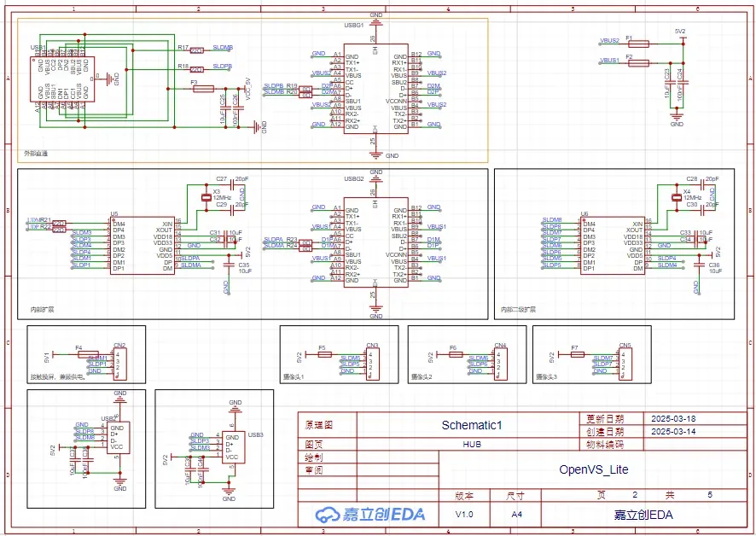Select capacitor C25

224,107
